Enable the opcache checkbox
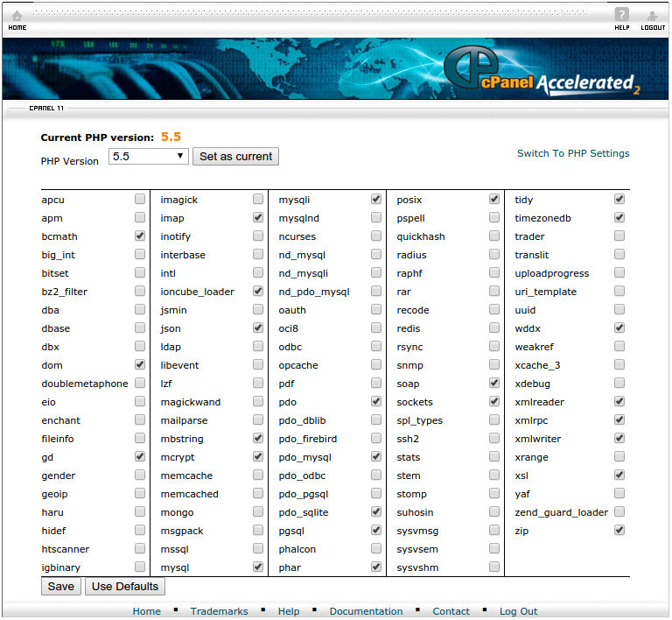Image resolution: width=672 pixels, height=620 pixels. 376,364
